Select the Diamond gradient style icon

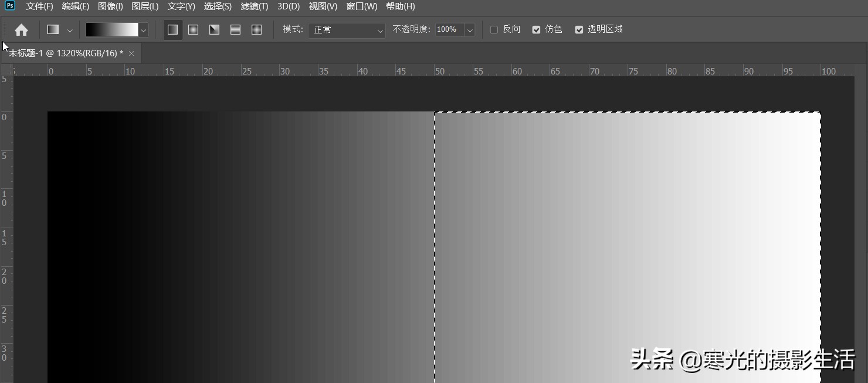click(256, 29)
